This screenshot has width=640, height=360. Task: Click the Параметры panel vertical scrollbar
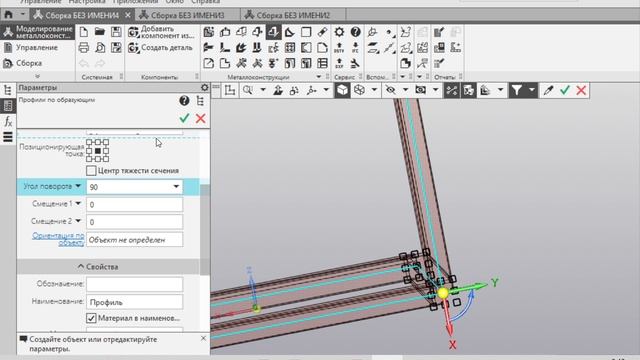tap(204, 229)
